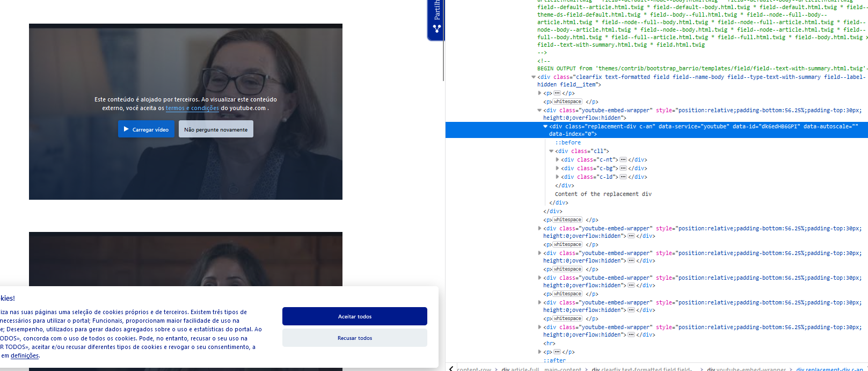Collapse the clearfix text-formatted field div

click(x=534, y=77)
